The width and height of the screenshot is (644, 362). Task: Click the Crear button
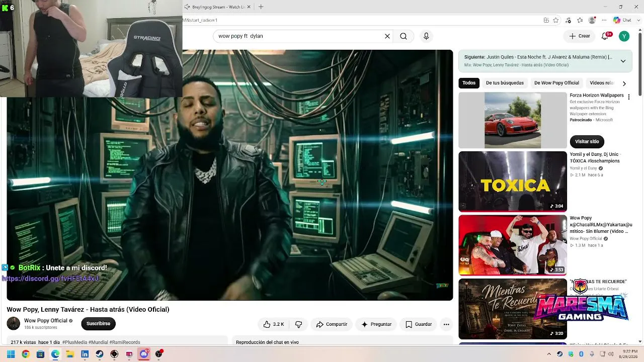pos(580,36)
